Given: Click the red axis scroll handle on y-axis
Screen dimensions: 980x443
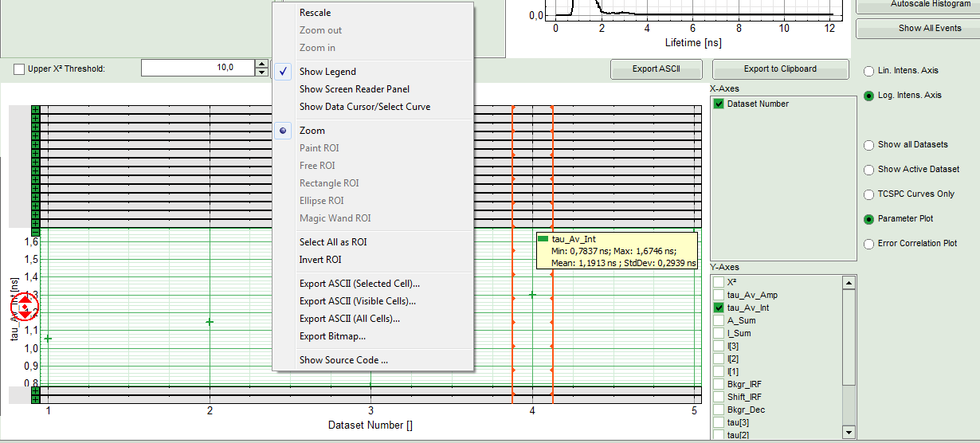Looking at the screenshot, I should click(24, 308).
